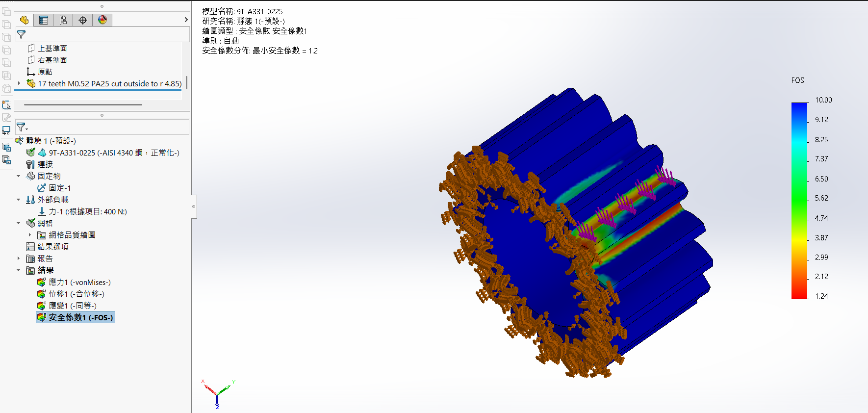
Task: Open the simulation tree filter dropdown
Action: click(22, 128)
